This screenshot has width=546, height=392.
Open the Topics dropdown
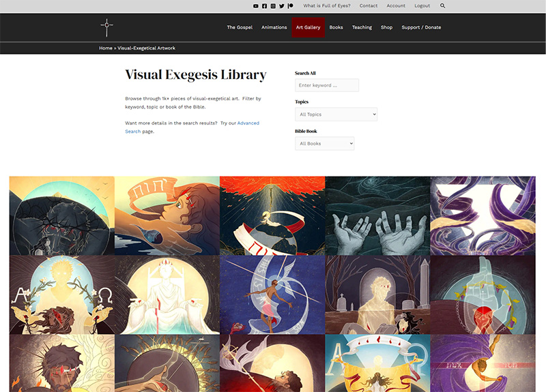click(x=336, y=115)
